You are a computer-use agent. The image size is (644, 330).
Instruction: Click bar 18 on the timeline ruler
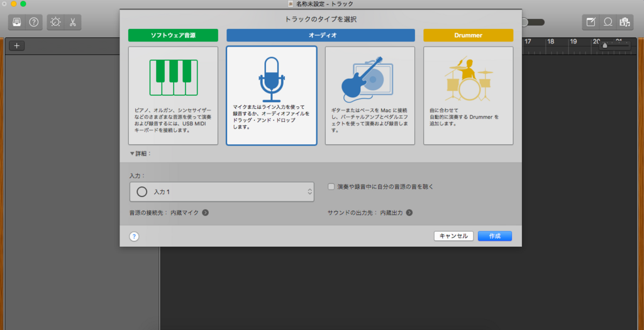(x=551, y=42)
